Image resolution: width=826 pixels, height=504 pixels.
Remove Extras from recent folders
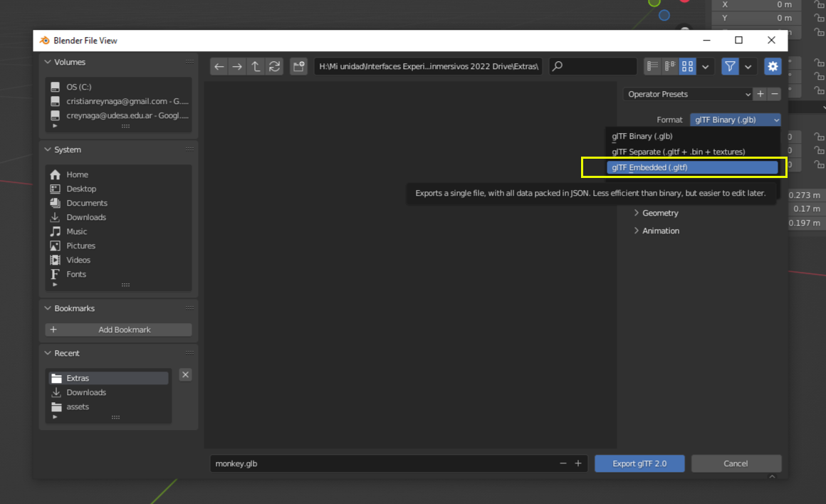tap(185, 374)
